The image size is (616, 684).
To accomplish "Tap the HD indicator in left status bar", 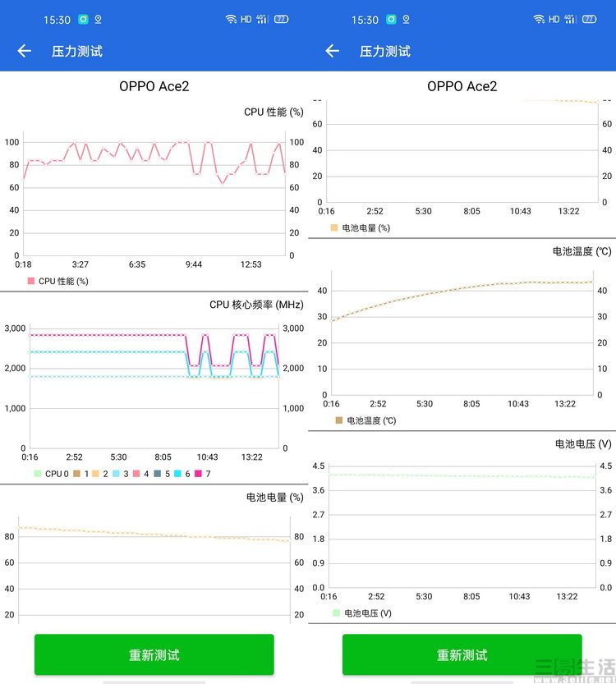I will tap(246, 19).
